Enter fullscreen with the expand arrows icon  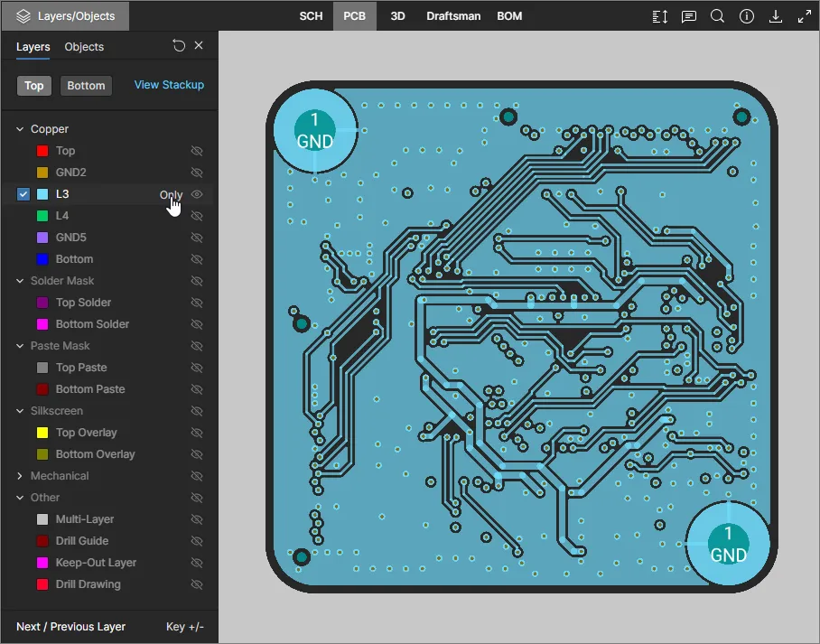tap(804, 16)
